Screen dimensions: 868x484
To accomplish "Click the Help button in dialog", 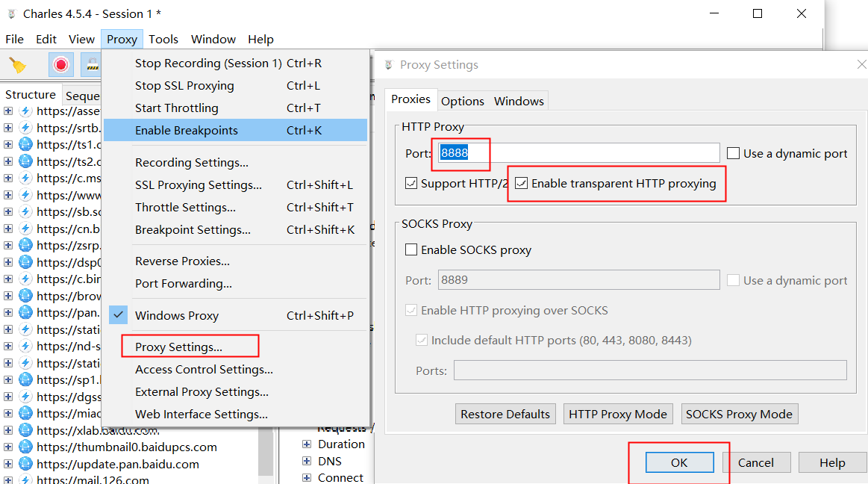I will click(x=832, y=462).
